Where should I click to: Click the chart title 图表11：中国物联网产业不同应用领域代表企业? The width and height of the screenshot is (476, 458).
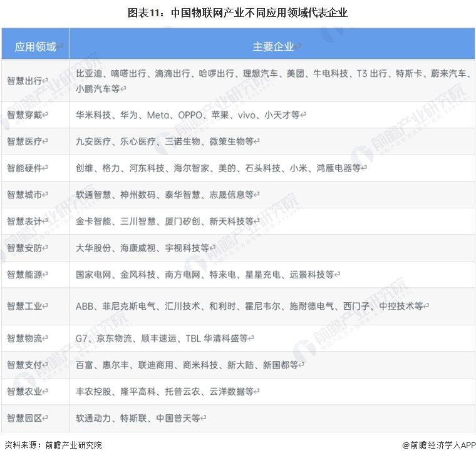pos(237,13)
